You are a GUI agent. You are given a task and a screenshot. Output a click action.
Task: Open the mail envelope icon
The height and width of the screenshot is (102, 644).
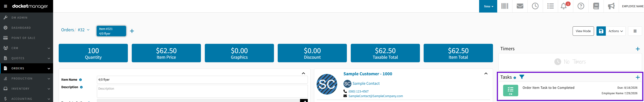pyautogui.click(x=520, y=6)
